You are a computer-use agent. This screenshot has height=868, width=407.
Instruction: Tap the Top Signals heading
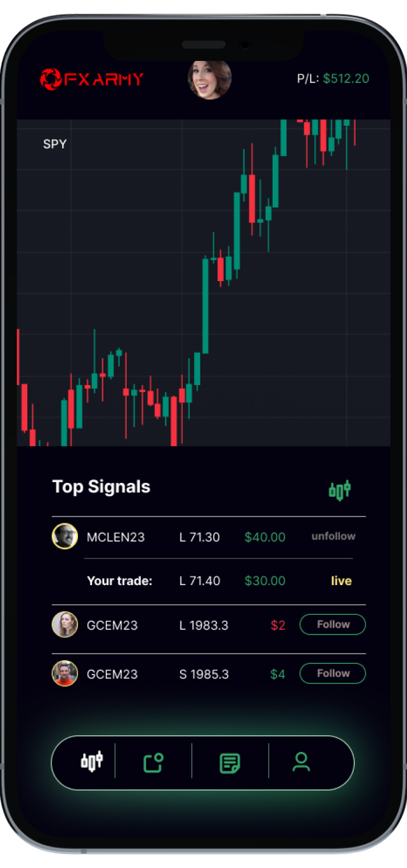click(x=101, y=487)
